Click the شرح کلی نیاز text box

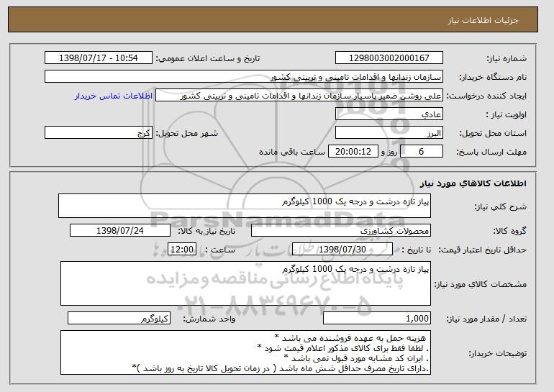coord(245,206)
